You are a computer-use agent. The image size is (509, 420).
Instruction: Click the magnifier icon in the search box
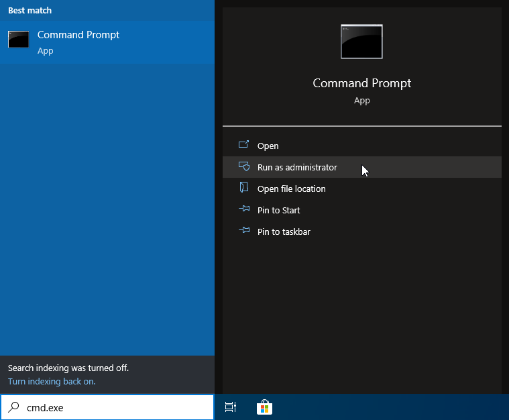click(13, 407)
